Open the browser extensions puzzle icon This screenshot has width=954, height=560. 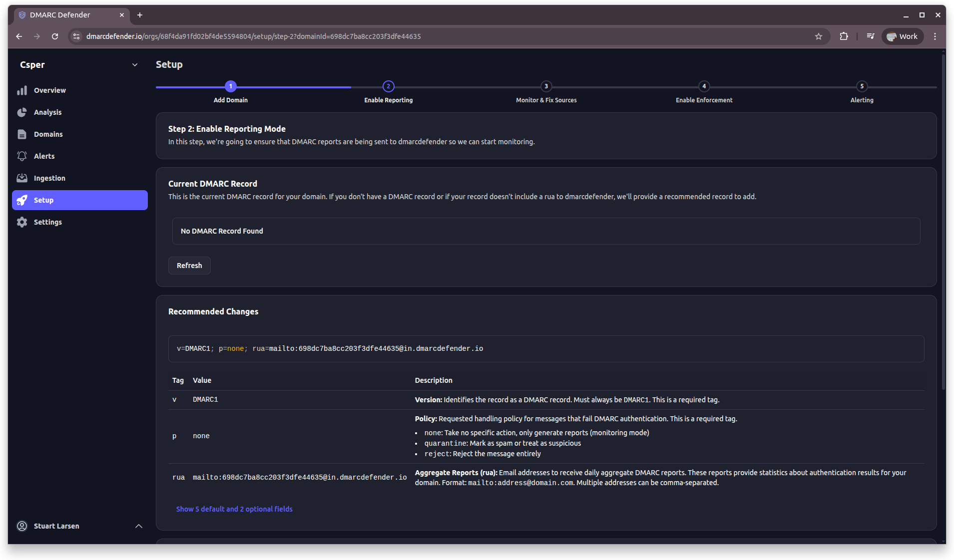(844, 36)
